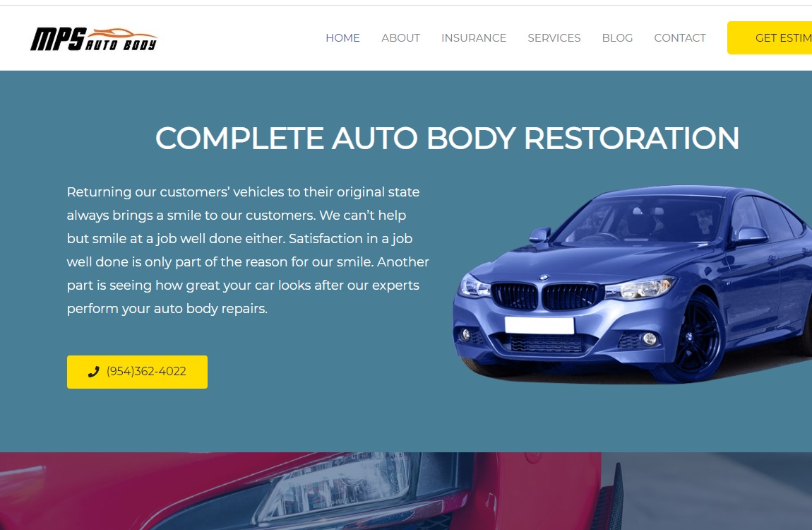Viewport: 812px width, 530px height.
Task: Click the blue BMW car image
Action: point(632,284)
